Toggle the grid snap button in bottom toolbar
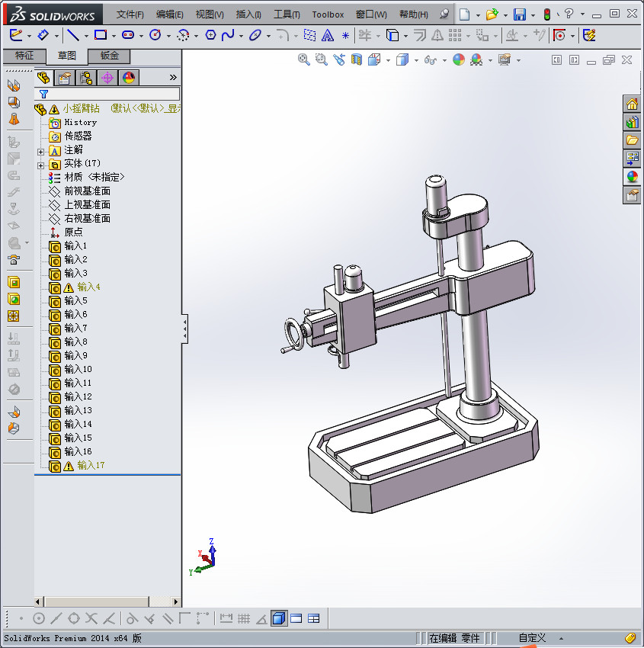Image resolution: width=644 pixels, height=648 pixels. click(x=244, y=618)
